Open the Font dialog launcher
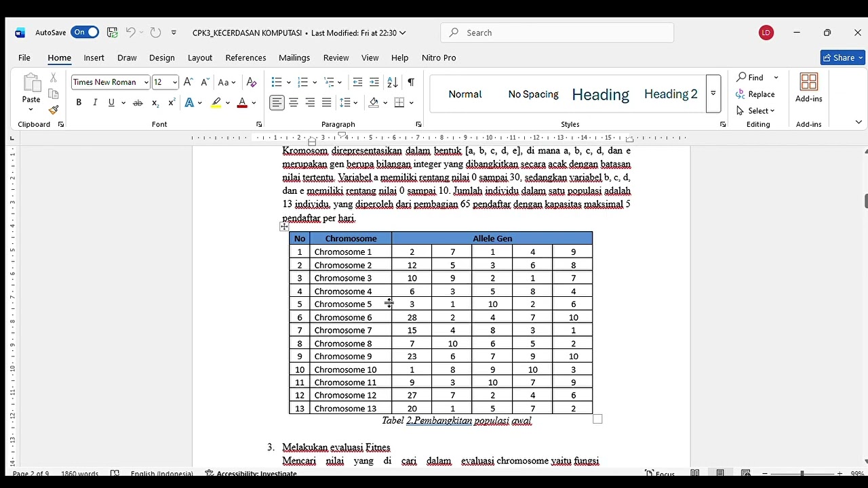 (259, 125)
